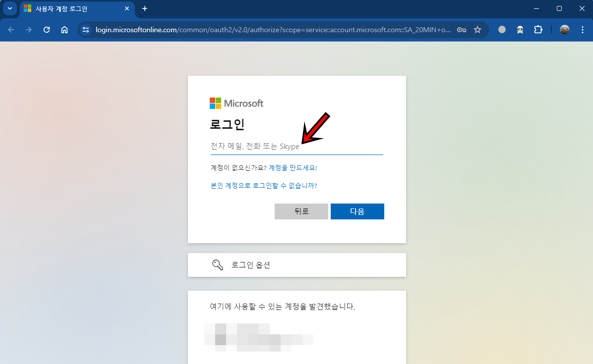The image size is (593, 364).
Task: Open a new browser tab
Action: pyautogui.click(x=144, y=8)
